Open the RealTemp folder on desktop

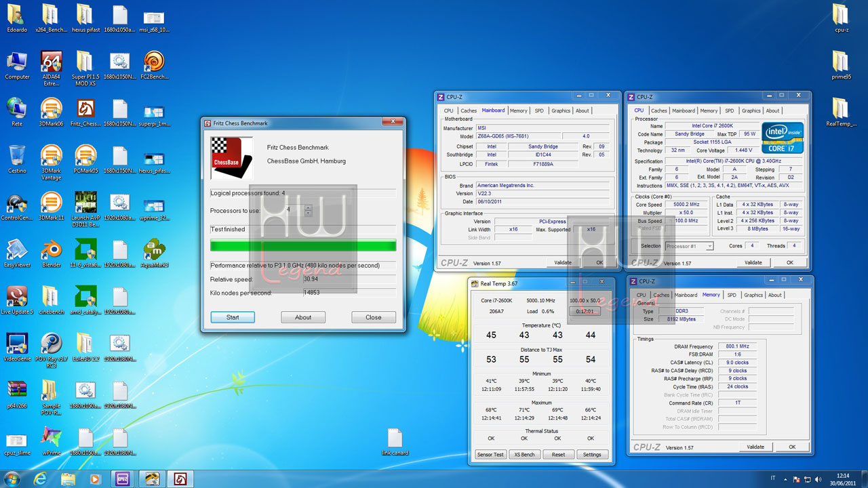[841, 113]
